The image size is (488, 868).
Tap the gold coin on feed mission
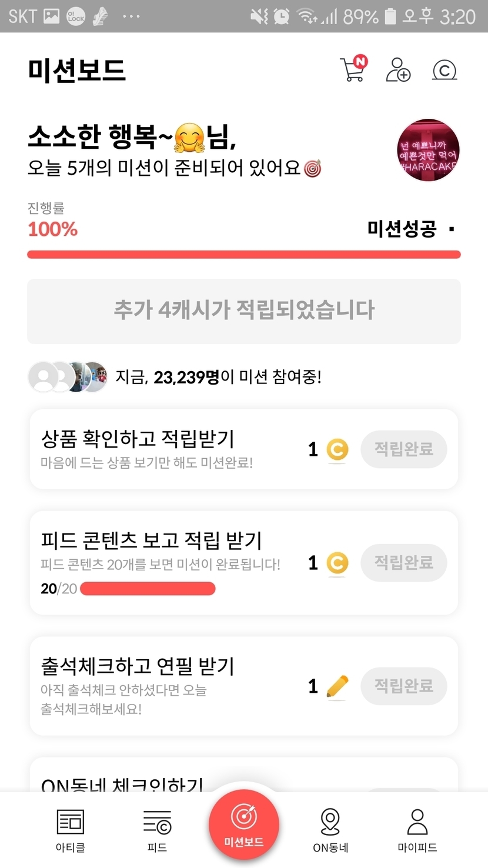pos(337,563)
